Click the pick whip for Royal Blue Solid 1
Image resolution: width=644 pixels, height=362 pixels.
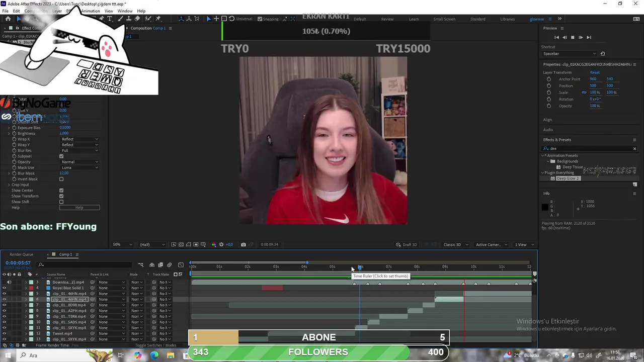point(93,288)
